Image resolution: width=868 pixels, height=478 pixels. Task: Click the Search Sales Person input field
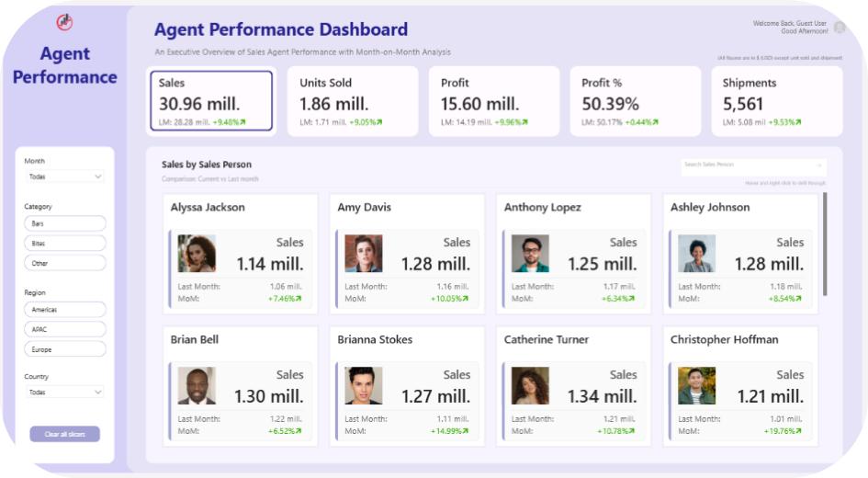(x=746, y=165)
